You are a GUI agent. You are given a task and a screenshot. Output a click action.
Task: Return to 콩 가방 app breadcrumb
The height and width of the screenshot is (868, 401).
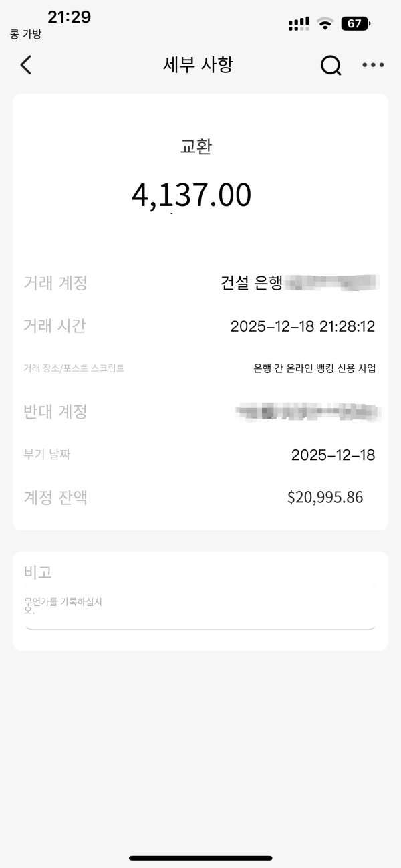click(26, 35)
